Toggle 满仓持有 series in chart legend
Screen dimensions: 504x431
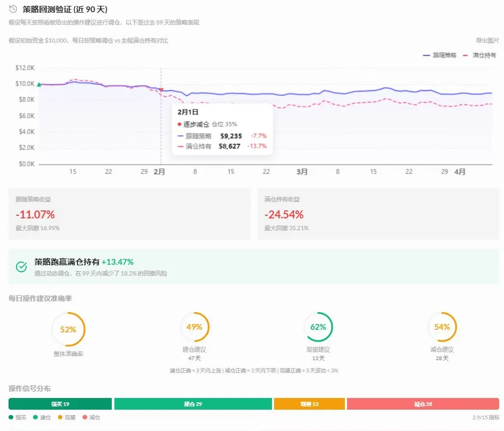tap(480, 55)
